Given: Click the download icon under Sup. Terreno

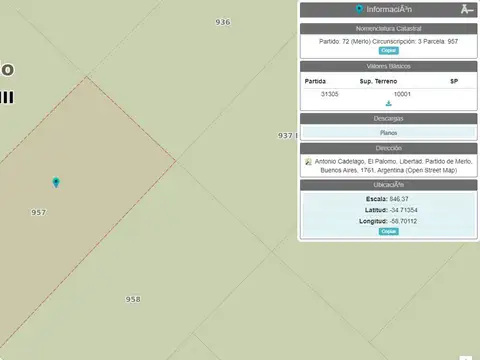Looking at the screenshot, I should click(x=388, y=104).
